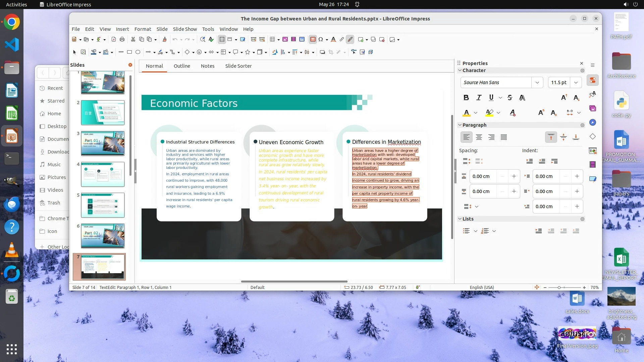This screenshot has width=644, height=362.
Task: Collapse the Paragraph section
Action: pyautogui.click(x=460, y=125)
